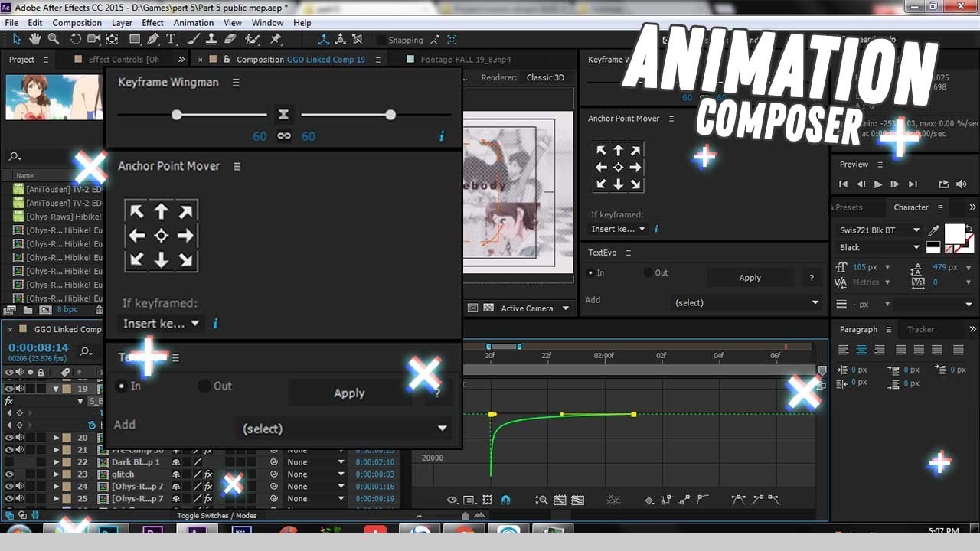Image resolution: width=980 pixels, height=551 pixels.
Task: Select the Puppet Pin tool
Action: pyautogui.click(x=276, y=39)
